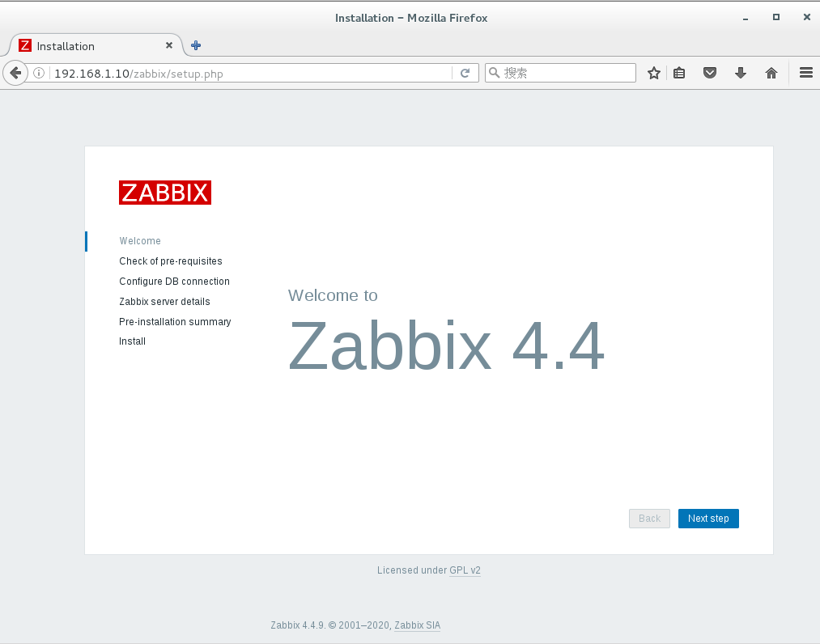This screenshot has width=820, height=644.
Task: Select the Welcome setup step
Action: click(x=139, y=241)
